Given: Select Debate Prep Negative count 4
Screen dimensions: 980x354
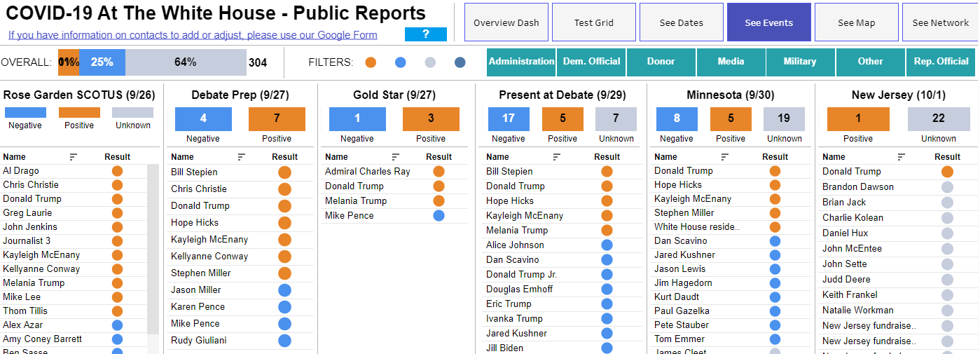Looking at the screenshot, I should pos(203,119).
